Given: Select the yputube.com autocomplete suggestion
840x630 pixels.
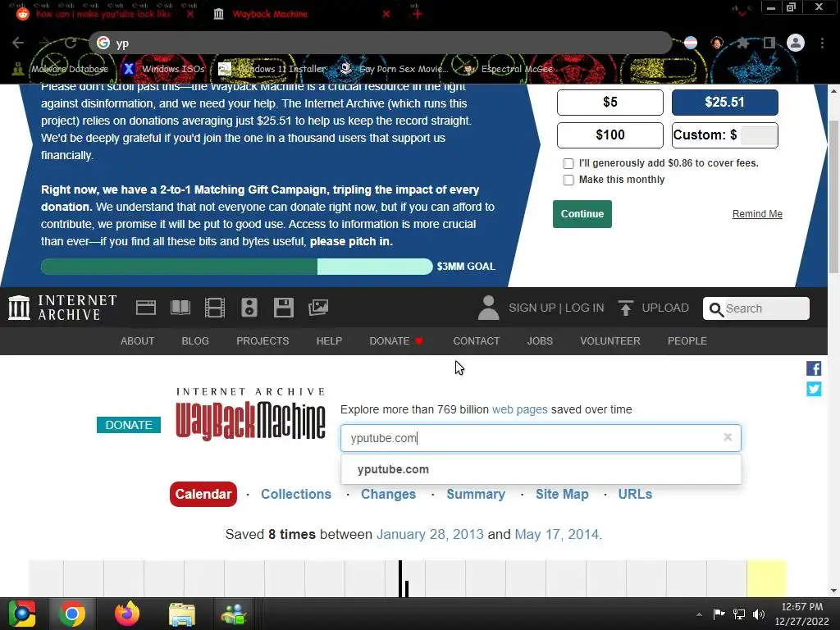Looking at the screenshot, I should click(x=541, y=469).
